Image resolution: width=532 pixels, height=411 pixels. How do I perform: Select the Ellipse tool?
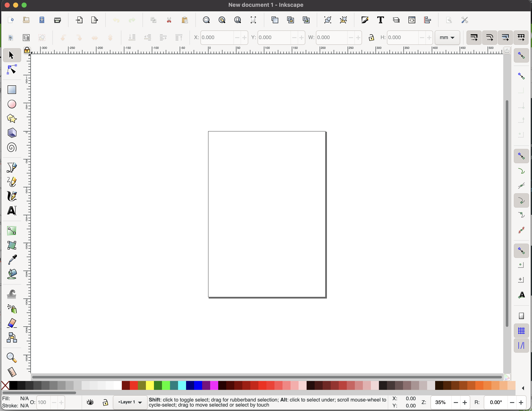pos(11,104)
